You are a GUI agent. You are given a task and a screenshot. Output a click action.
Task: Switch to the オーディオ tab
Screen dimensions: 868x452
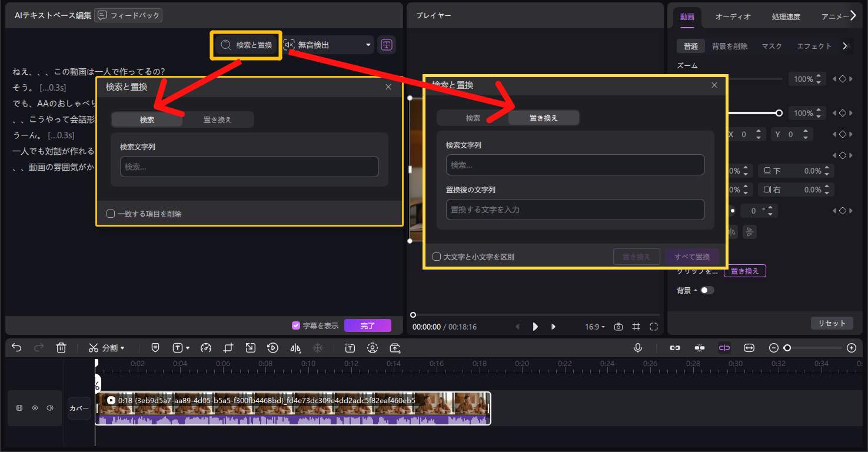point(733,17)
